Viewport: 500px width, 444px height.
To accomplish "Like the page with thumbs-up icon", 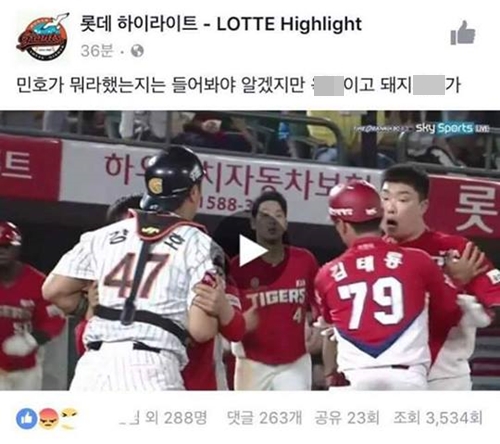I will 463,33.
